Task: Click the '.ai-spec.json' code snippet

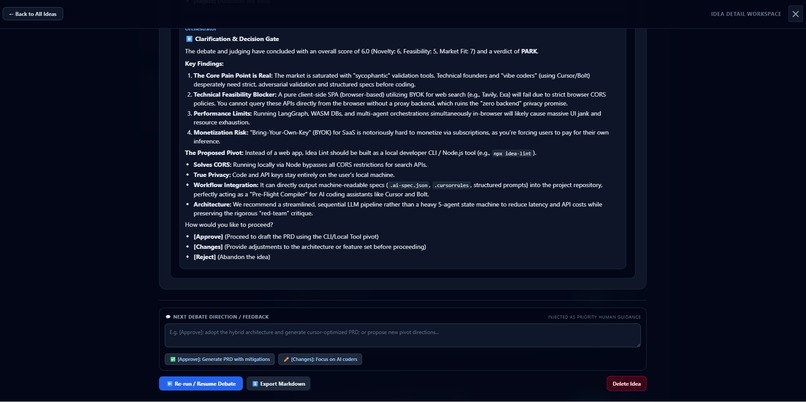Action: click(x=409, y=186)
